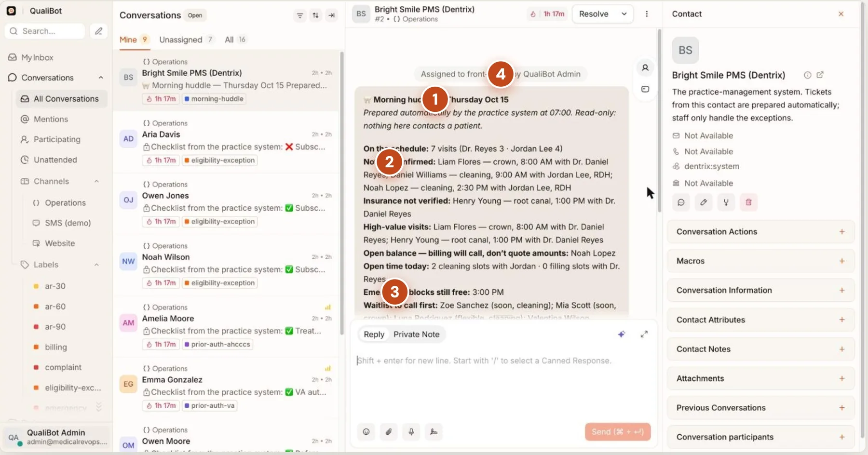The width and height of the screenshot is (868, 455).
Task: Open Aria Davis conversation
Action: coord(226,143)
